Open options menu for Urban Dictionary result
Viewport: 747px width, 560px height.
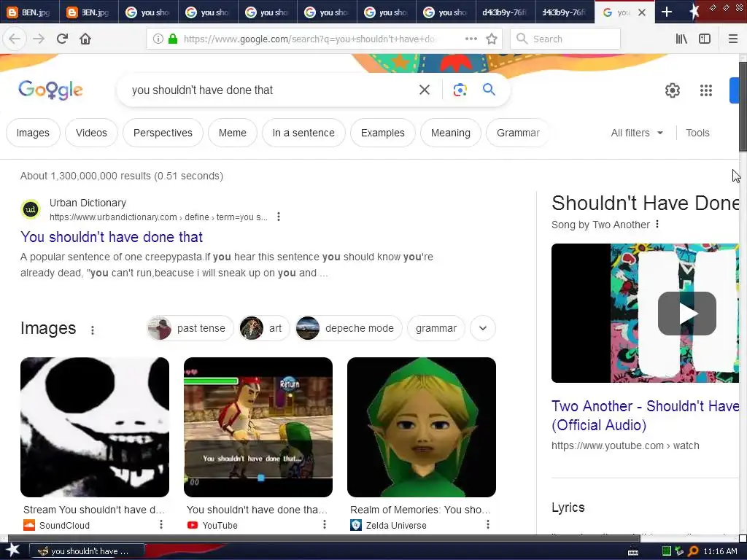(279, 217)
